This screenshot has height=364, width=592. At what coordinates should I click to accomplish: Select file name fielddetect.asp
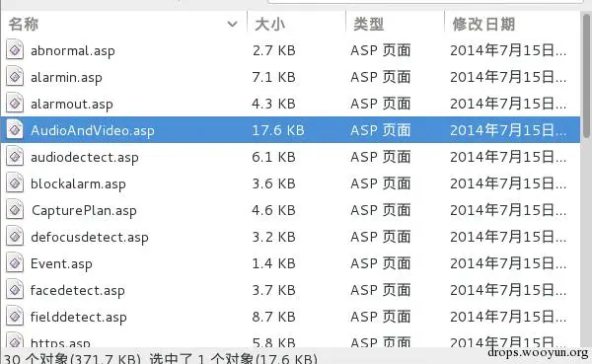pos(79,317)
